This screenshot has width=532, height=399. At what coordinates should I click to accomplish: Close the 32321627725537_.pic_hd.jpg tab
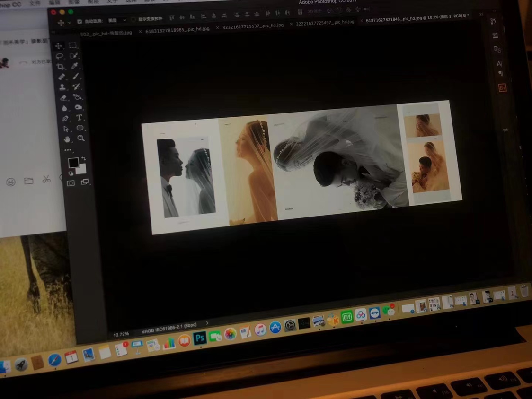coord(217,27)
